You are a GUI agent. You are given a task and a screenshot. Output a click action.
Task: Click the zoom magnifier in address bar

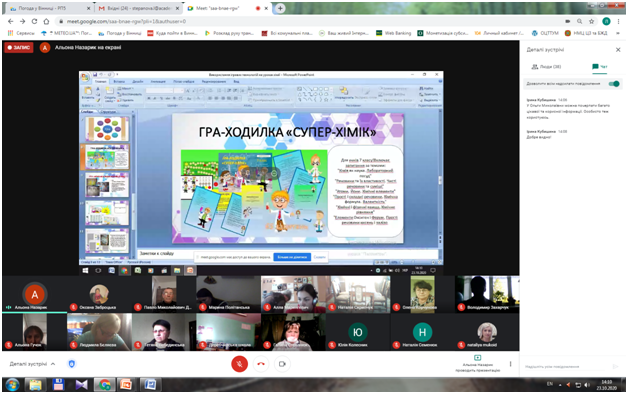[580, 21]
